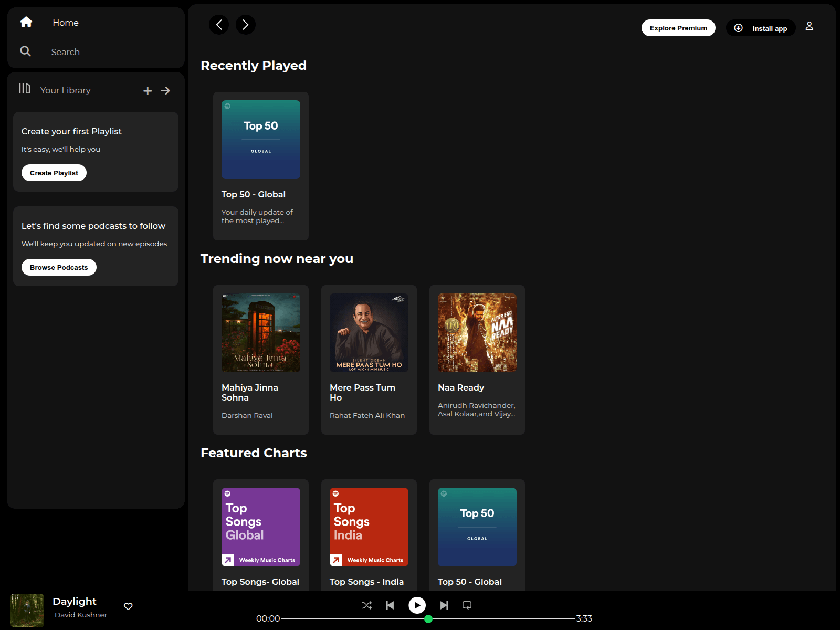840x630 pixels.
Task: Click Darshan Raval artist text
Action: (247, 415)
